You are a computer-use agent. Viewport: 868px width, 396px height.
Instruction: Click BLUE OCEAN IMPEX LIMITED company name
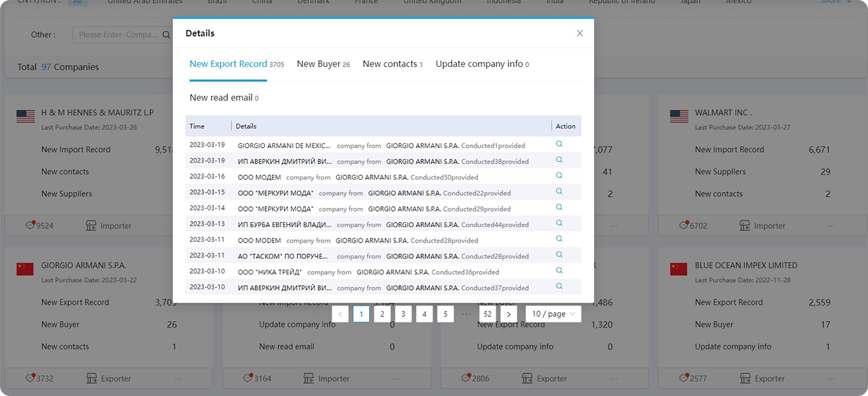(x=746, y=266)
